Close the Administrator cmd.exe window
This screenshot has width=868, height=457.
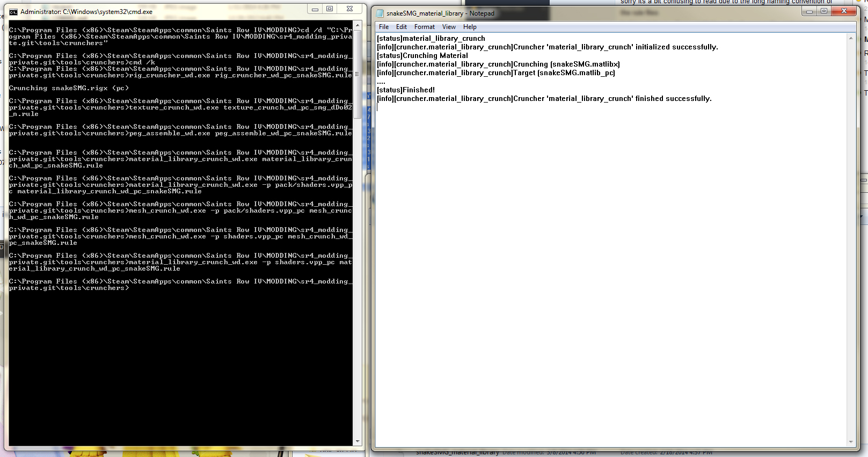(349, 9)
